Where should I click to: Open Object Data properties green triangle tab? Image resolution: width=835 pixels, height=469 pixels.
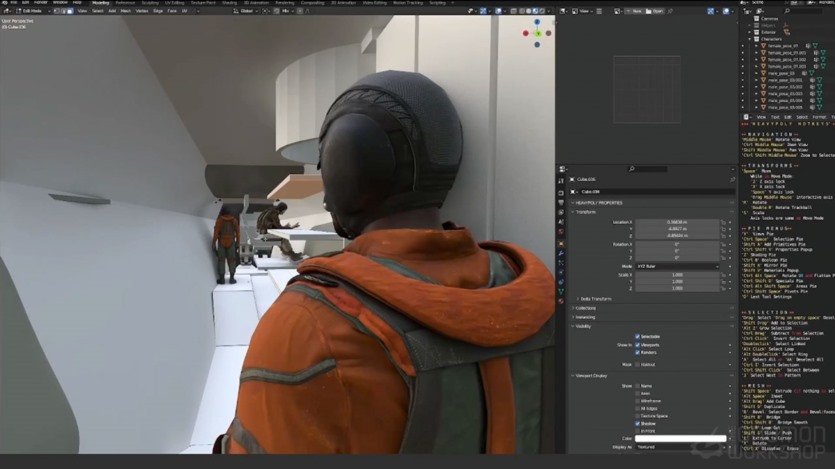(x=561, y=291)
